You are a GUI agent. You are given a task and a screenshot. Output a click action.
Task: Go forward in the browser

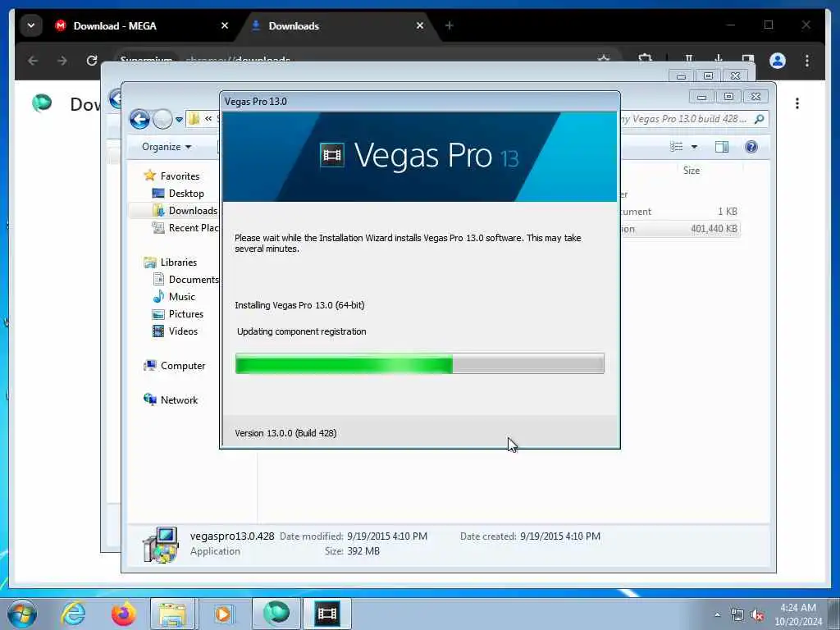point(62,61)
